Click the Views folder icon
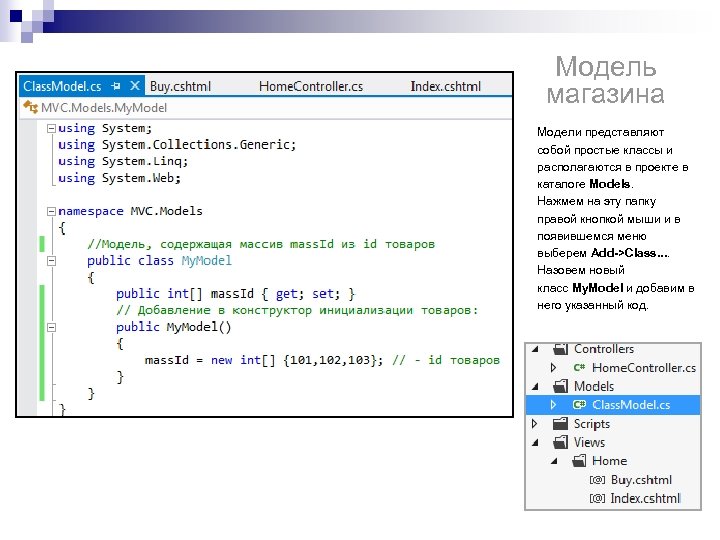Viewport: 720px width, 540px height. coord(560,442)
